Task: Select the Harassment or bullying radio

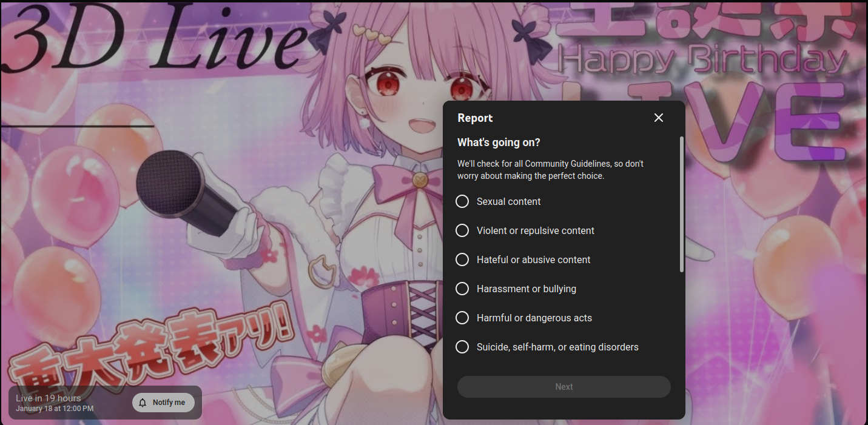Action: coord(462,289)
